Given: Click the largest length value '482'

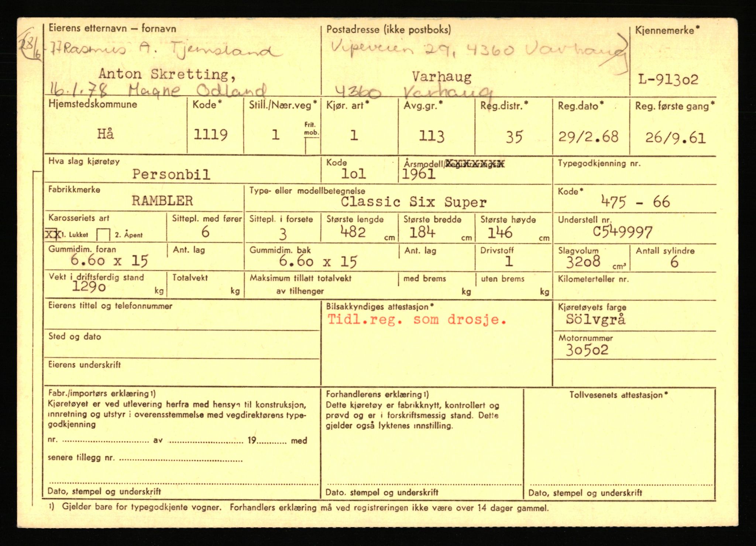Looking at the screenshot, I should tap(353, 232).
